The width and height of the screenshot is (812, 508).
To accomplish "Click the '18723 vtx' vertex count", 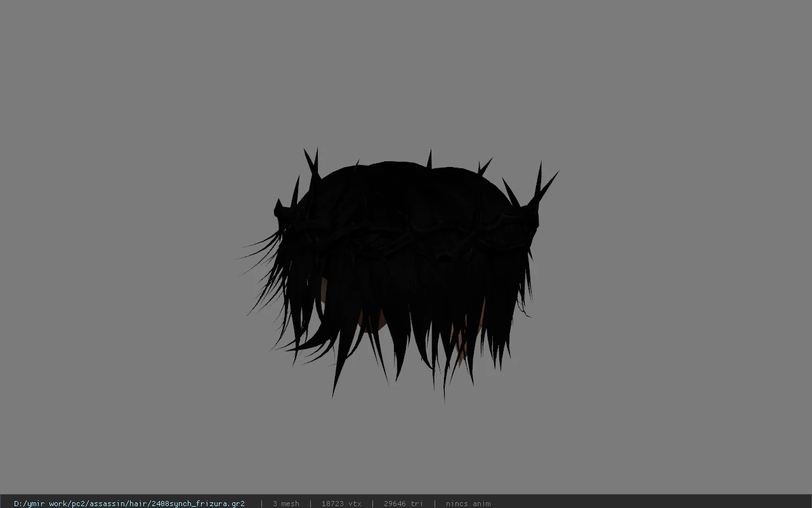I will (x=341, y=504).
